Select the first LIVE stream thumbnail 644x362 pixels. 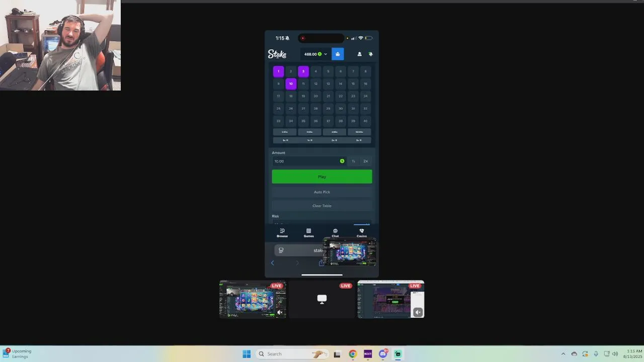point(253,300)
